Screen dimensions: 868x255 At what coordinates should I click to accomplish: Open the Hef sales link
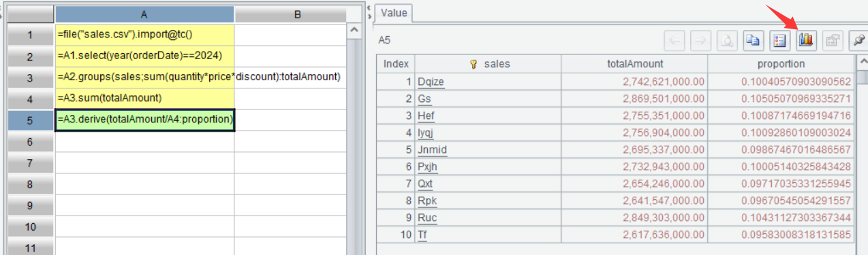pyautogui.click(x=426, y=116)
